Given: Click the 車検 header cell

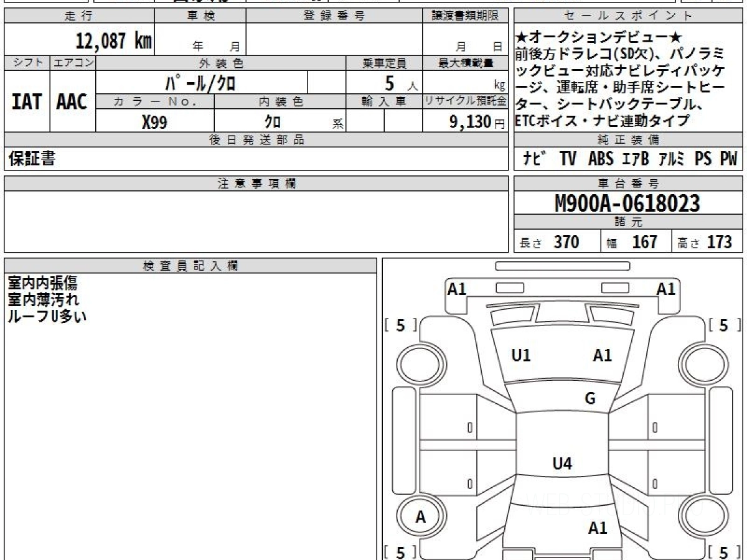Looking at the screenshot, I should click(200, 16).
